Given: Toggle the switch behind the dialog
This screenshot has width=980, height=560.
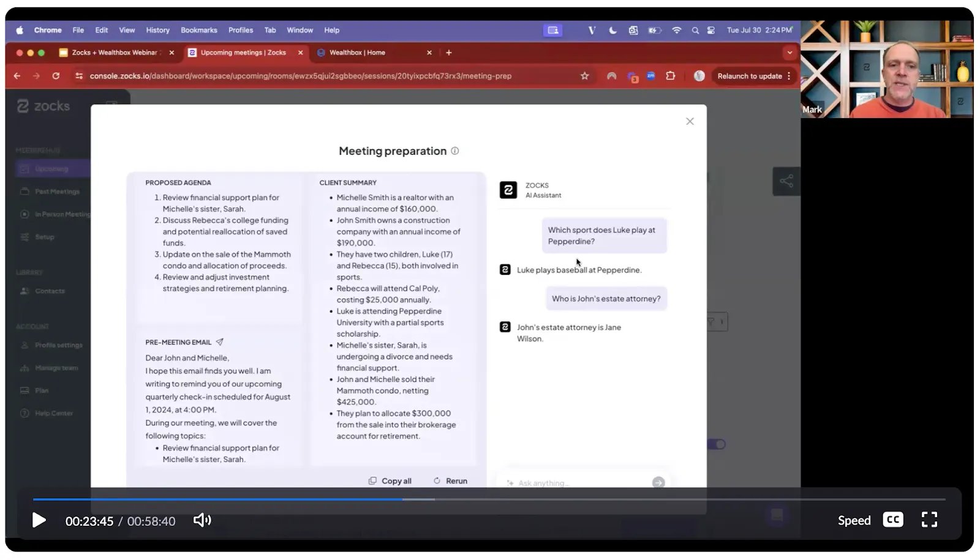Looking at the screenshot, I should click(717, 444).
